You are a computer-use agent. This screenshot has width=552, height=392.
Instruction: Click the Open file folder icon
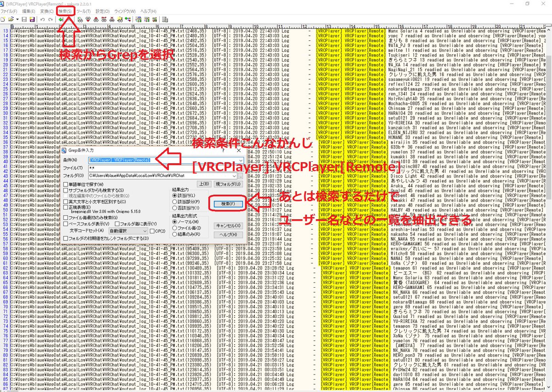11,19
